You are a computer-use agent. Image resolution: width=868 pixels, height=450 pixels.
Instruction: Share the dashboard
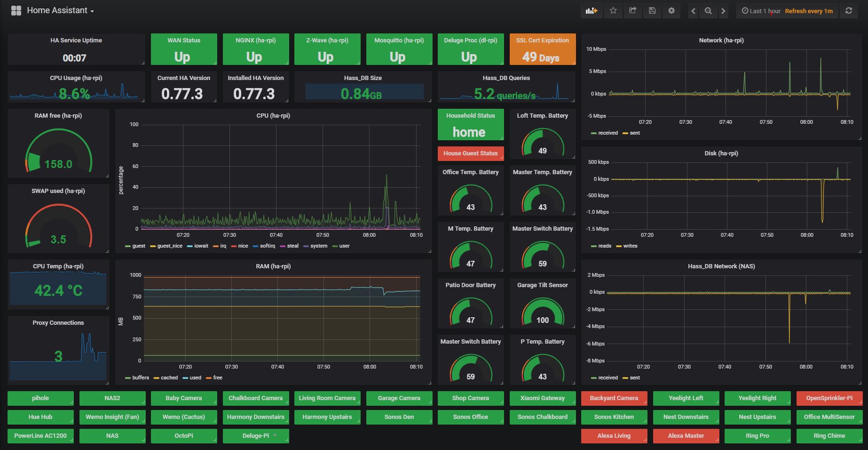(x=632, y=11)
